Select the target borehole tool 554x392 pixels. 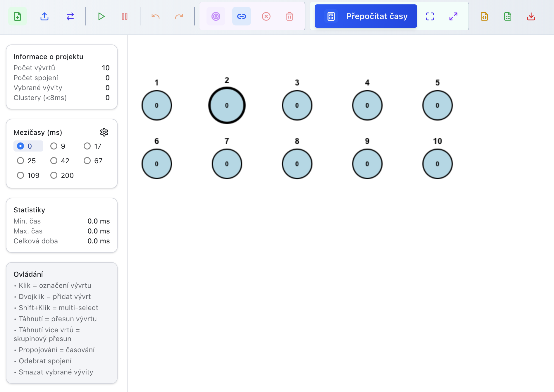[x=216, y=16]
